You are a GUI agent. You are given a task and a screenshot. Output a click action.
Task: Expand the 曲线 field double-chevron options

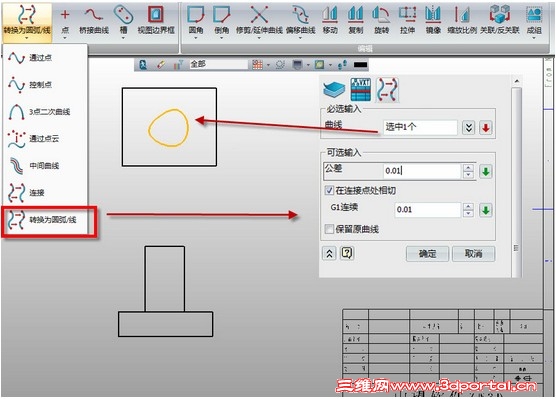click(468, 128)
